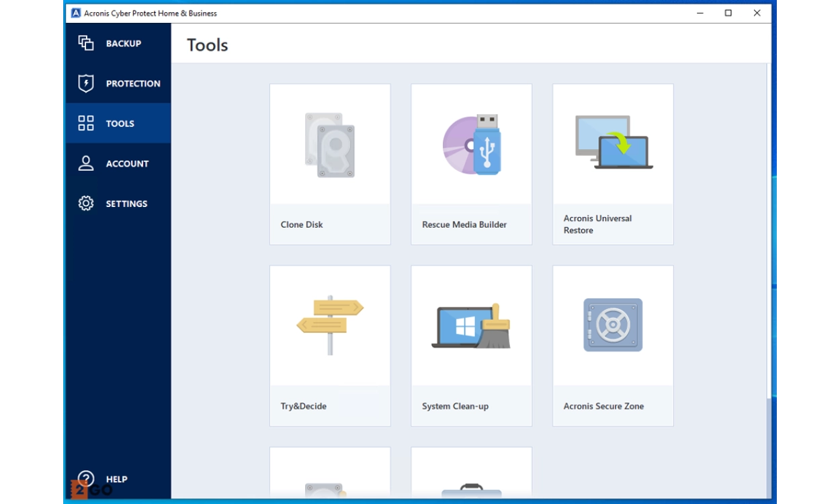Open Rescue Media Builder USB icon

pos(471,144)
